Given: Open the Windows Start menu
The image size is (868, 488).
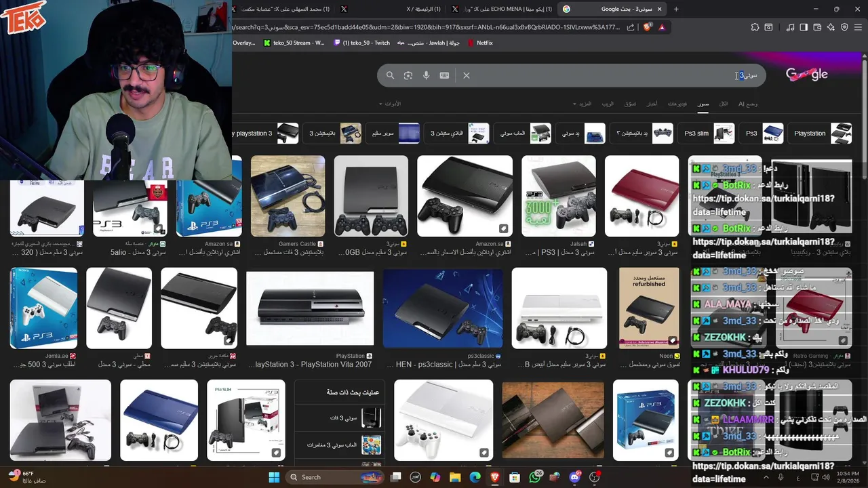Looking at the screenshot, I should tap(274, 477).
